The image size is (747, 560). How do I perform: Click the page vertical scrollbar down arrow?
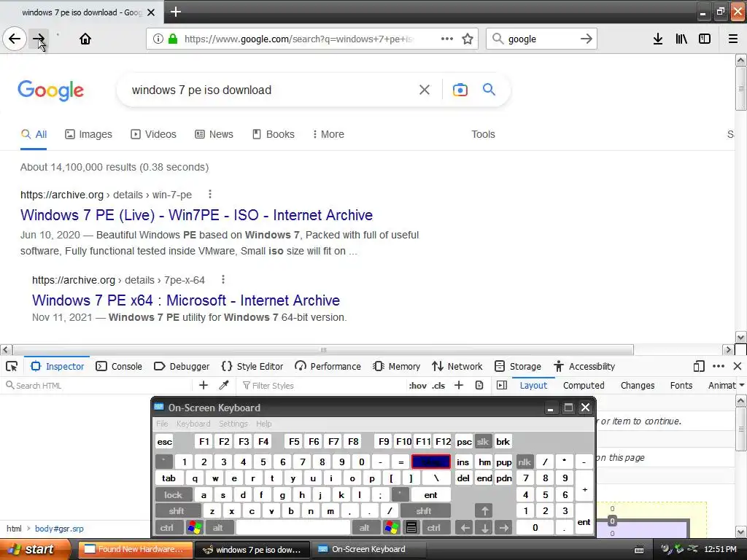740,337
